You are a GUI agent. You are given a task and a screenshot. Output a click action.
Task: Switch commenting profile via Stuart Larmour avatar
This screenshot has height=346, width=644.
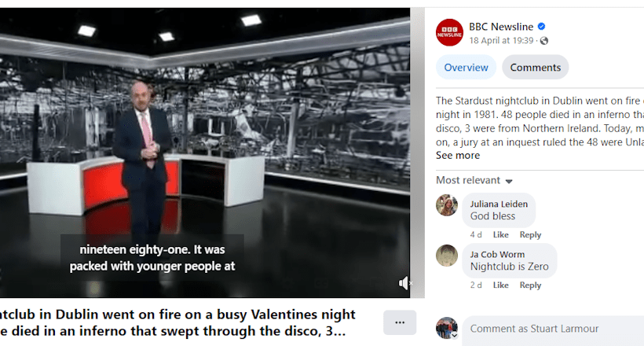[446, 328]
